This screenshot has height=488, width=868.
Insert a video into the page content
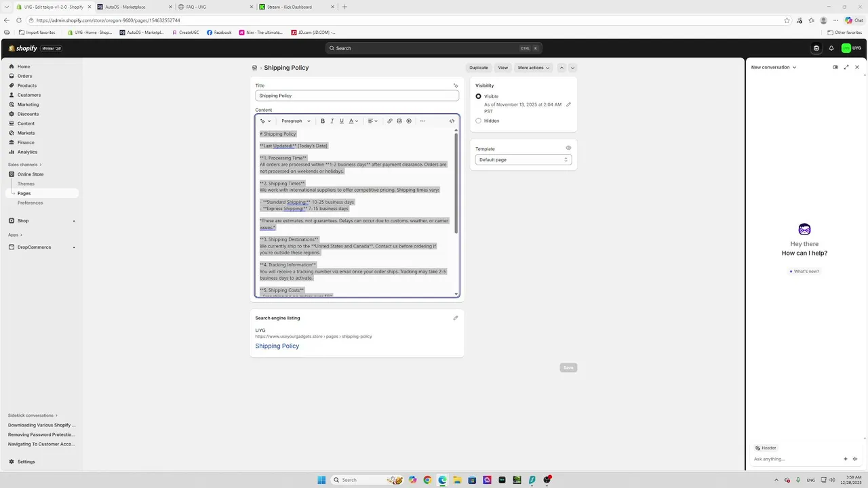409,121
